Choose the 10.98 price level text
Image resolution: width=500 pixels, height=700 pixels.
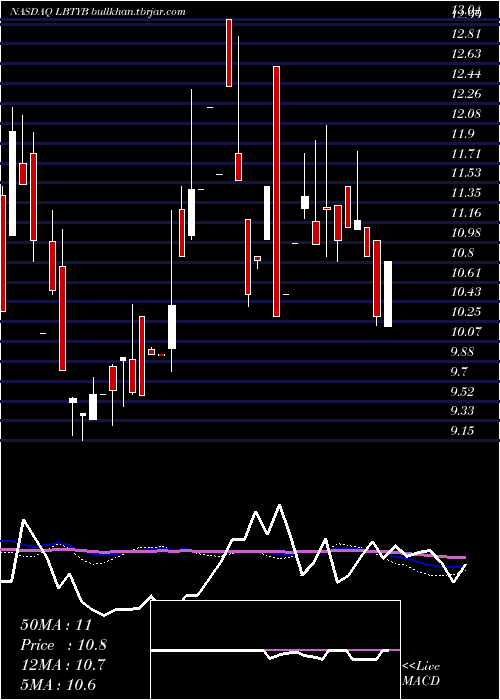click(x=466, y=233)
